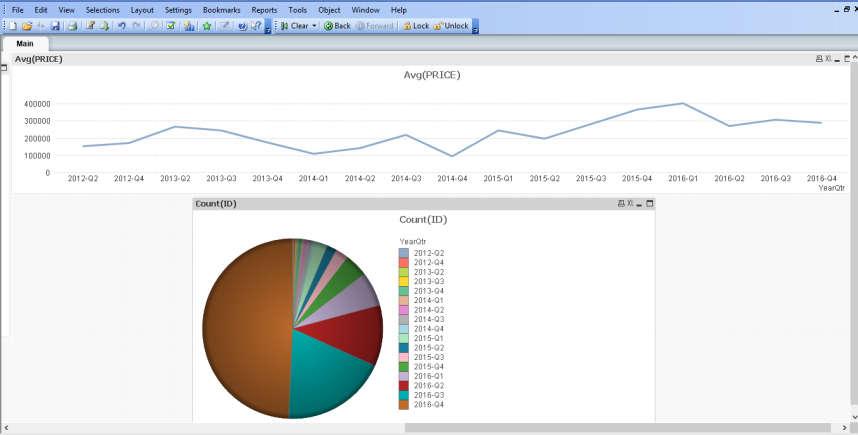Print the Avg(PRICE) chart via caption icon
The image size is (858, 435).
(x=819, y=59)
